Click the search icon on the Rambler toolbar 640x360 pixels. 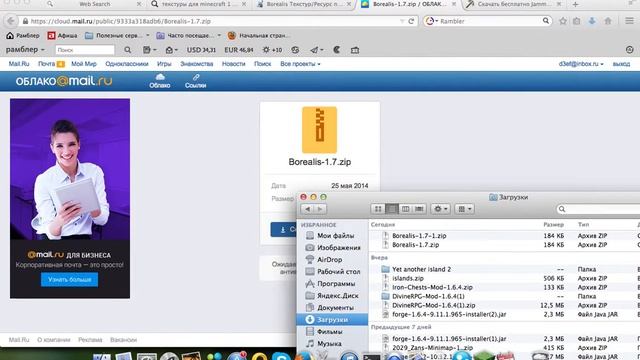click(x=127, y=50)
